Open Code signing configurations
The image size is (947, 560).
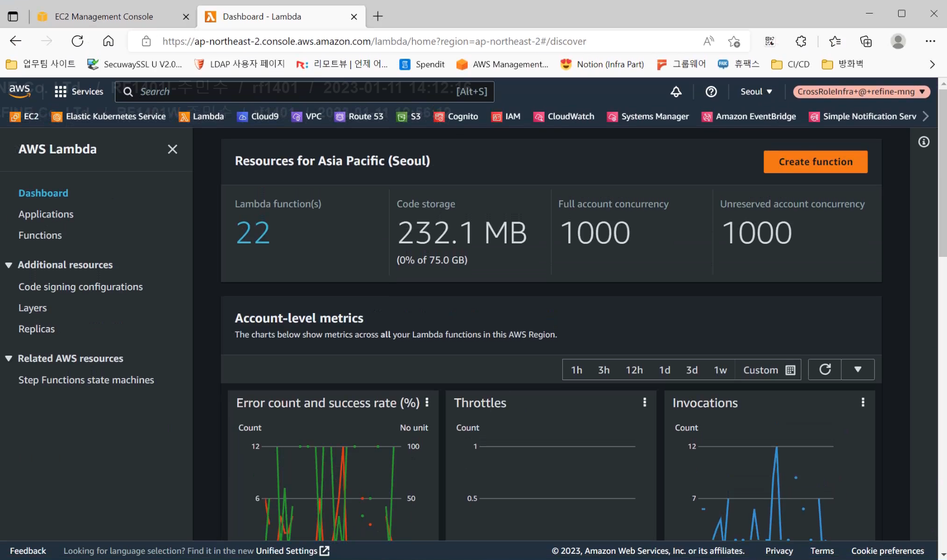click(81, 287)
